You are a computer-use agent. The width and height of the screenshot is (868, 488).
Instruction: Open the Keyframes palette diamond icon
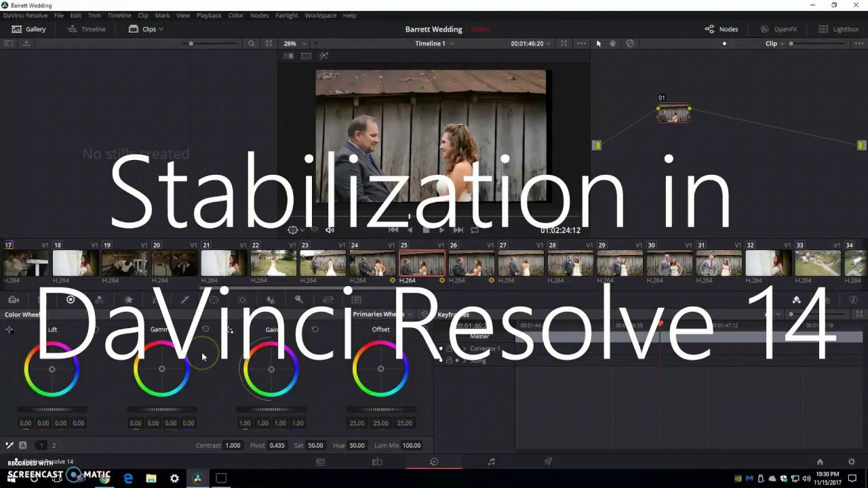coord(797,300)
